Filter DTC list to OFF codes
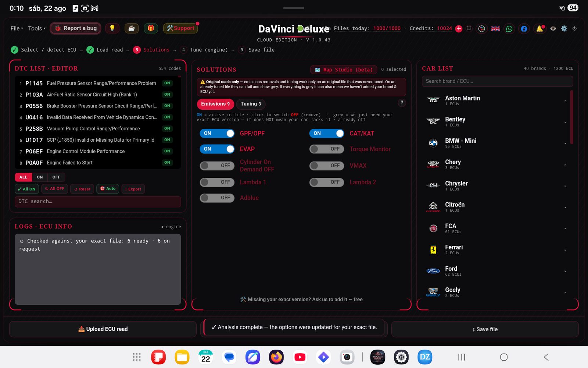 click(56, 177)
